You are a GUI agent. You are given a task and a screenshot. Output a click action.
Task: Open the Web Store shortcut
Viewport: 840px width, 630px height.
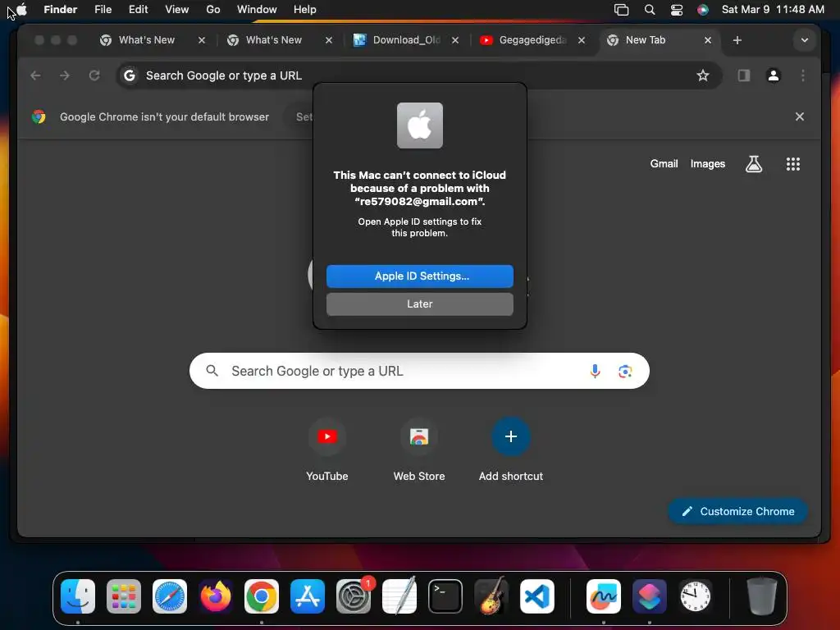419,450
